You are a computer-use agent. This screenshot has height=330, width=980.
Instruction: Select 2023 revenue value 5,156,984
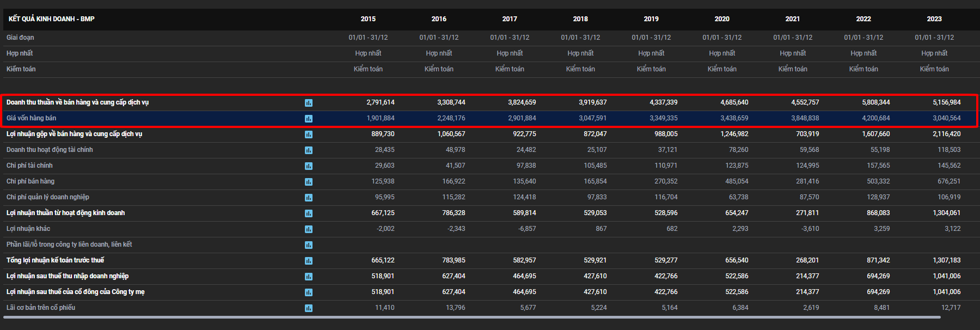pos(946,102)
